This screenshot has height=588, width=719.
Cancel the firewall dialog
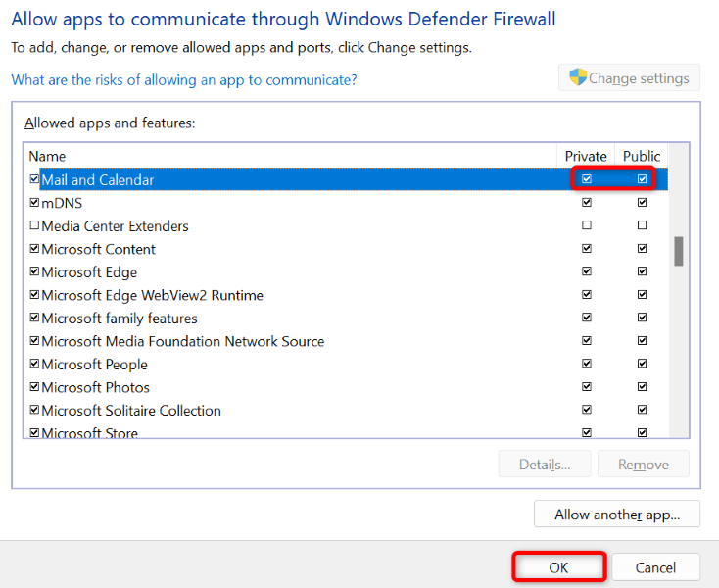pyautogui.click(x=655, y=567)
